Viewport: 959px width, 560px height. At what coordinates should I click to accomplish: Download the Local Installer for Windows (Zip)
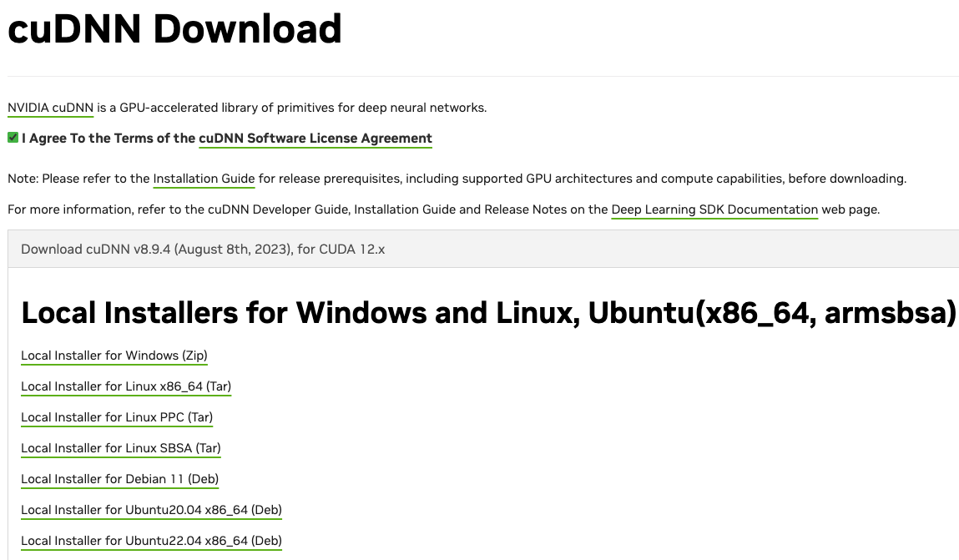point(114,356)
